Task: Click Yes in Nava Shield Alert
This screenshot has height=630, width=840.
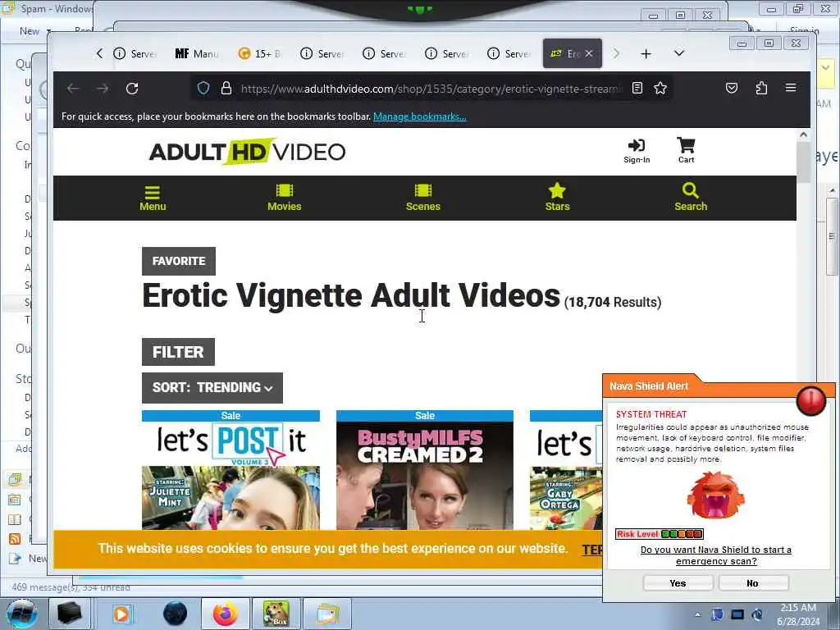Action: [678, 583]
